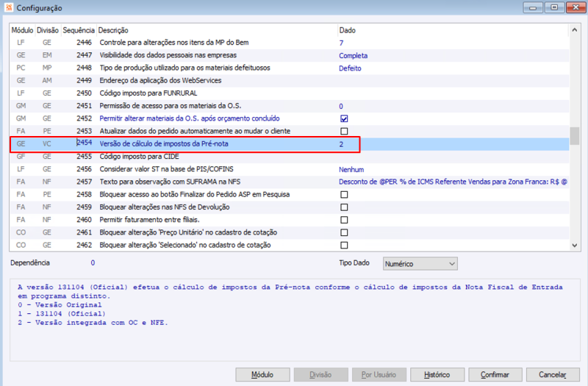Select the 'Código imposto para CIDE' row
The width and height of the screenshot is (588, 386).
click(289, 157)
